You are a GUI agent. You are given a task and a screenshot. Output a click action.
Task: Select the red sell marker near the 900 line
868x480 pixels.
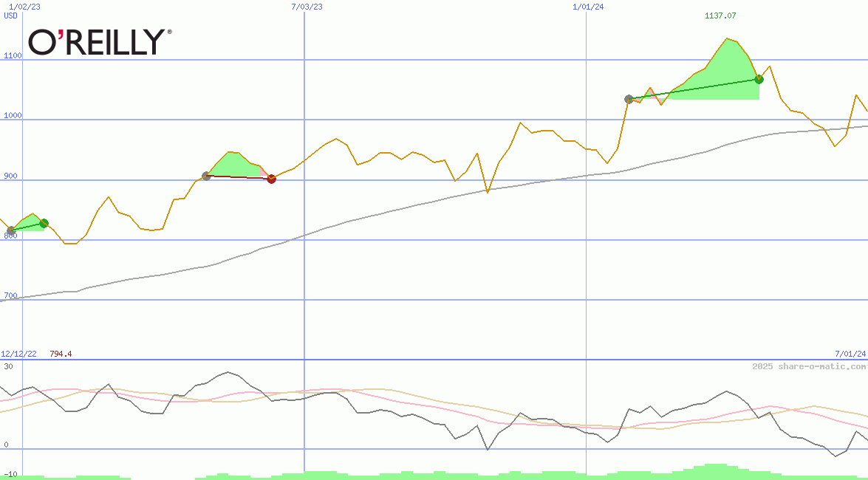271,178
